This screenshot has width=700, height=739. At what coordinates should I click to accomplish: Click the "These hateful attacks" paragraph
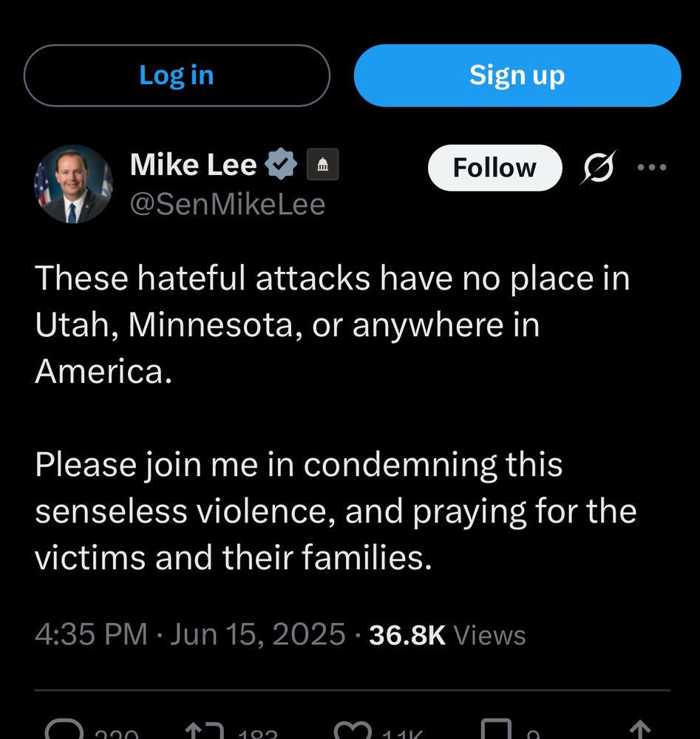332,324
